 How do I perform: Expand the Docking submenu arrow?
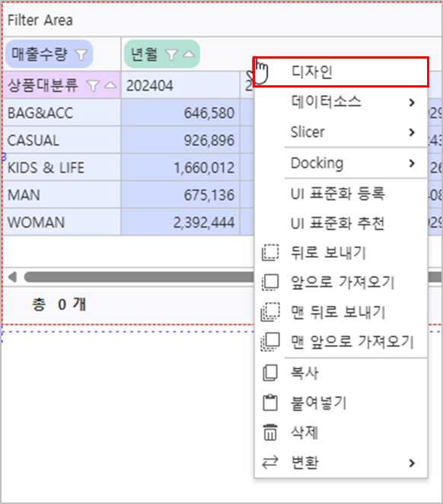click(x=412, y=163)
